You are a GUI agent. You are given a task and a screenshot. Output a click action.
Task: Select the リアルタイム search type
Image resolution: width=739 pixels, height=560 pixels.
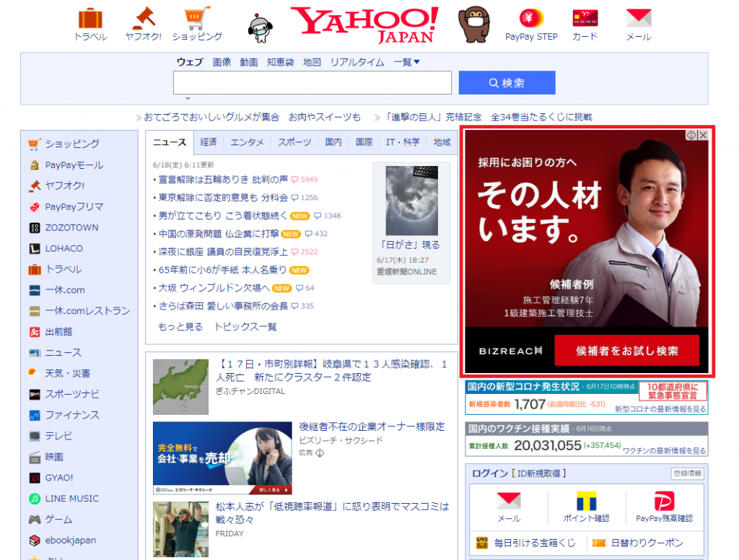(x=357, y=62)
